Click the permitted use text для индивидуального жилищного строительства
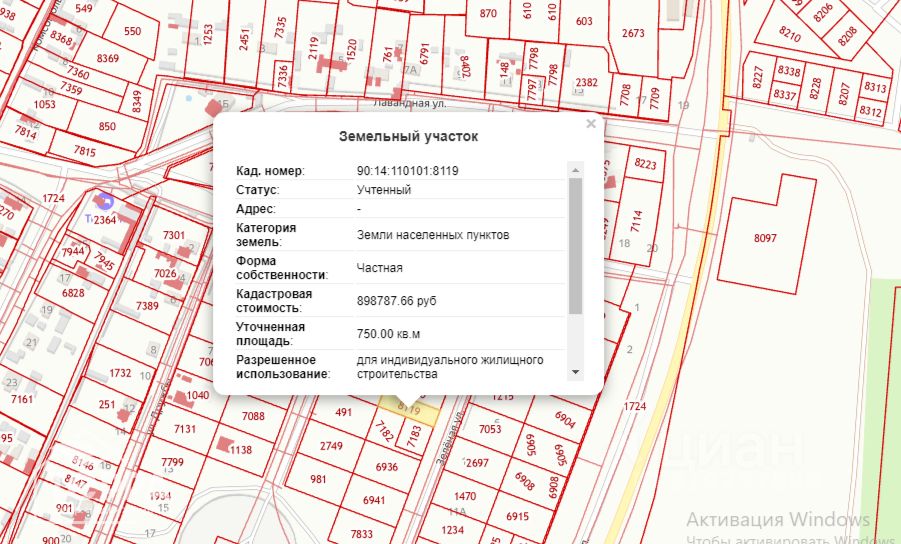Screen dimensions: 901x544 (x=450, y=366)
